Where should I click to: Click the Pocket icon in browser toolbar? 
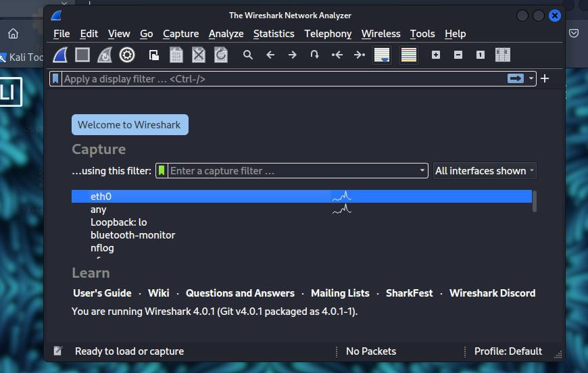[x=574, y=33]
